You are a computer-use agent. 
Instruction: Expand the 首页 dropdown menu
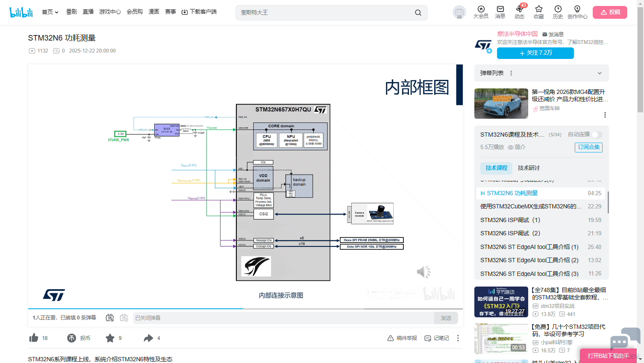[50, 12]
